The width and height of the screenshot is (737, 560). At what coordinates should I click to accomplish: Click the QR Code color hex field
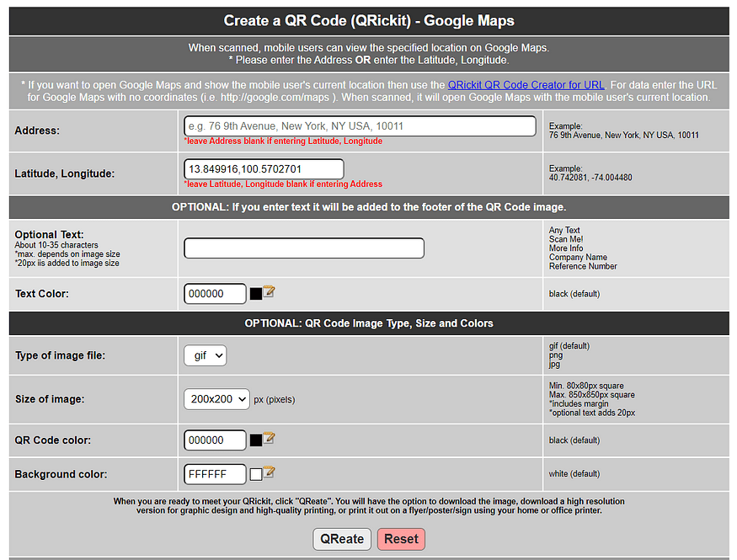(215, 440)
